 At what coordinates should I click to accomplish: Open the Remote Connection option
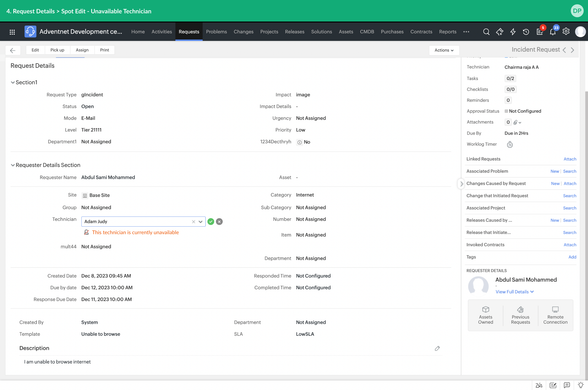coord(555,315)
